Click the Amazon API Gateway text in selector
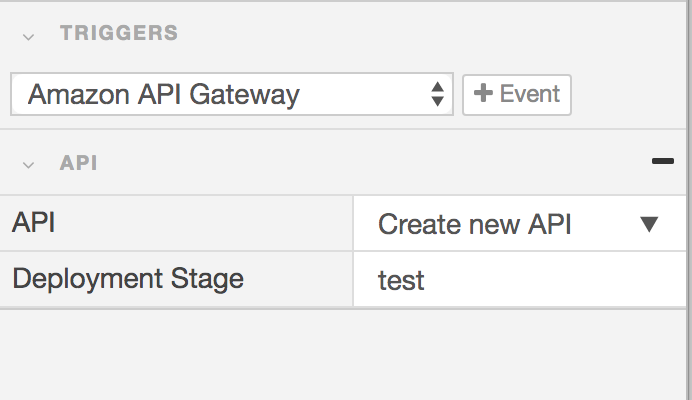Image resolution: width=692 pixels, height=400 pixels. pyautogui.click(x=164, y=95)
